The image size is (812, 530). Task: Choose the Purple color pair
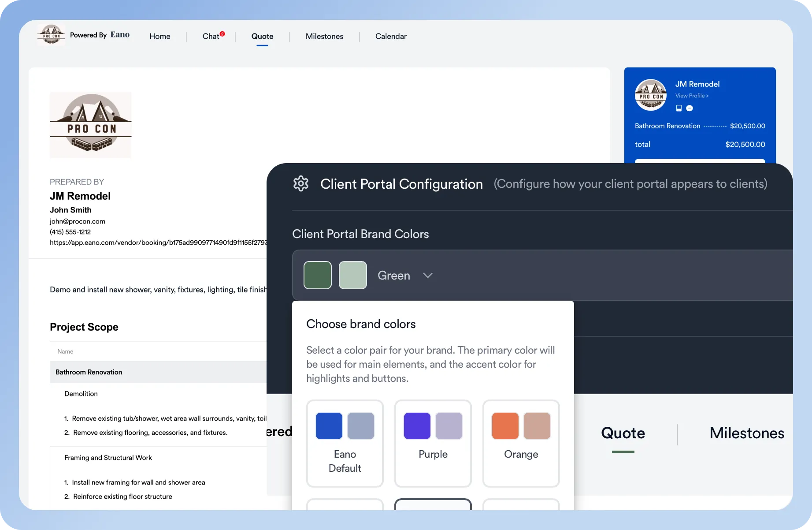(433, 444)
